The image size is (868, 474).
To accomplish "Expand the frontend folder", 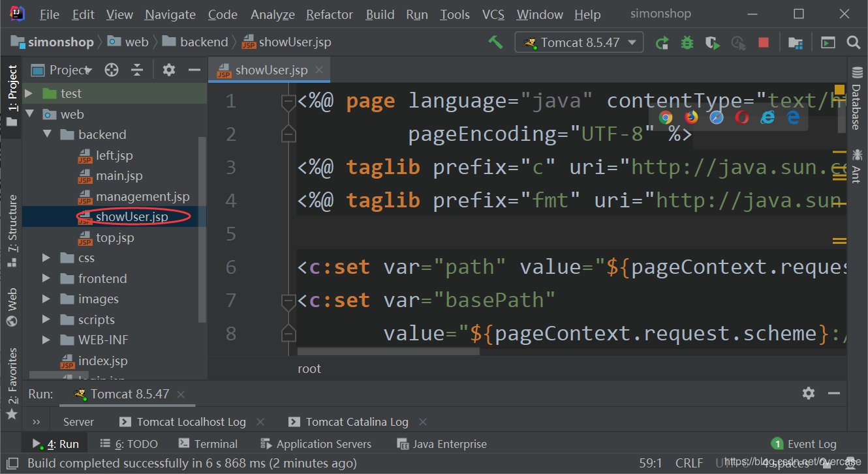I will pyautogui.click(x=46, y=278).
